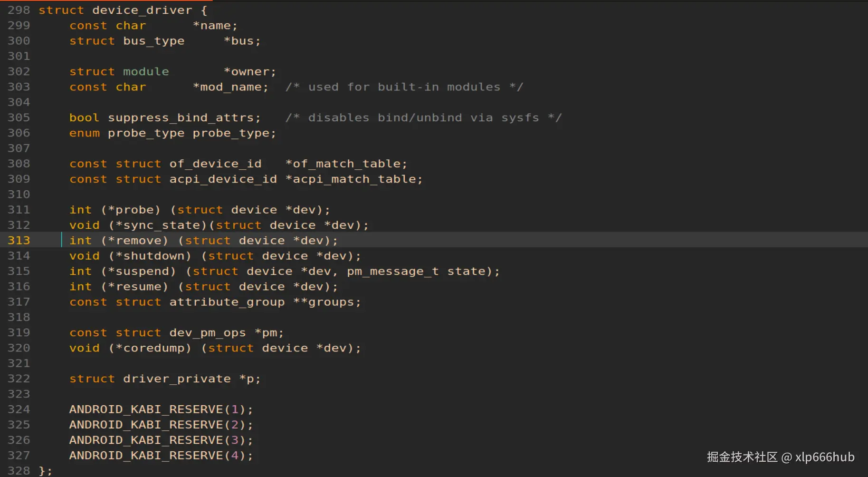Screen dimensions: 868x477
Task: Click line number 320 in the gutter
Action: point(19,348)
